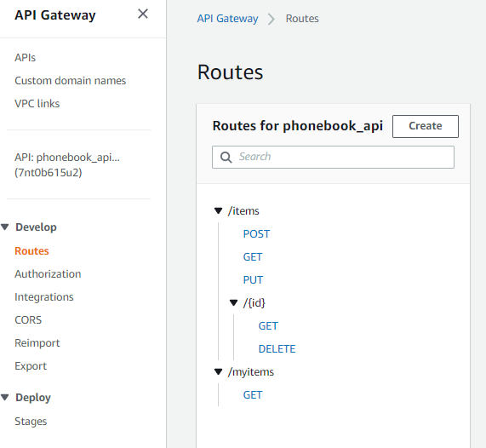Focus the routes Search field
This screenshot has width=486, height=448.
point(333,157)
